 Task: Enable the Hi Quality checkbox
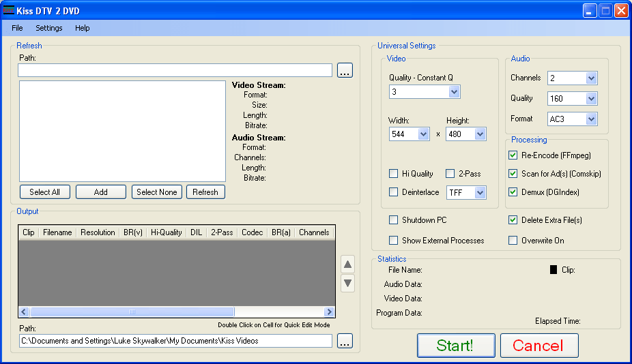393,174
